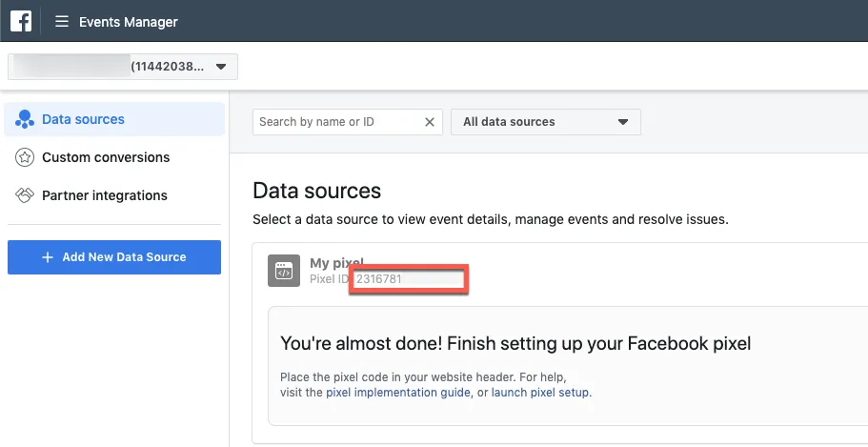Select Custom conversions in sidebar
Image resolution: width=868 pixels, height=447 pixels.
(x=106, y=157)
